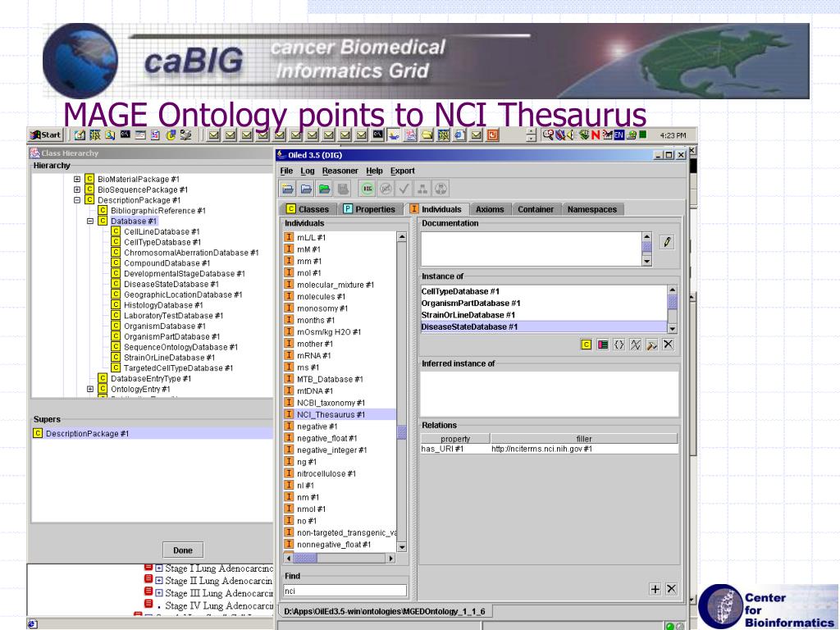Select DiseaseStateDatabase #1 in the class hierarchy tree

point(171,284)
